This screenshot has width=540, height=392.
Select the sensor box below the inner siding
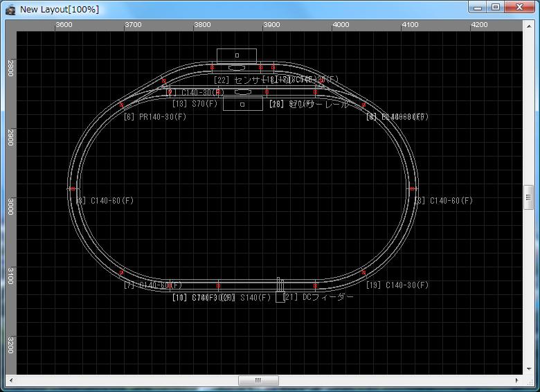[243, 104]
